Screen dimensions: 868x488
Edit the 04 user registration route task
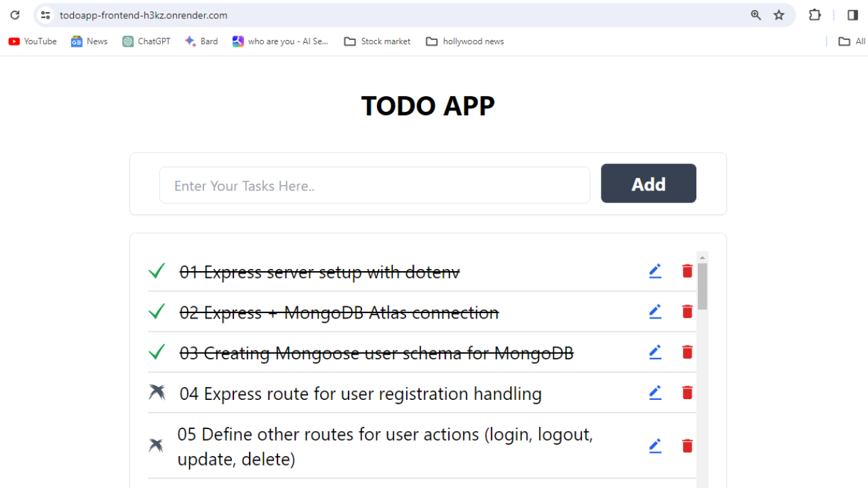point(655,393)
